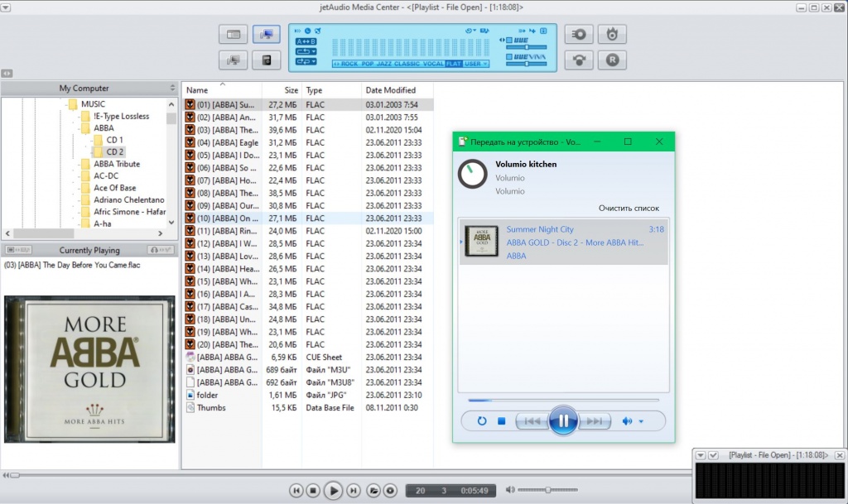Select the Summer Night City track in cast list
This screenshot has width=848, height=504.
(x=563, y=242)
